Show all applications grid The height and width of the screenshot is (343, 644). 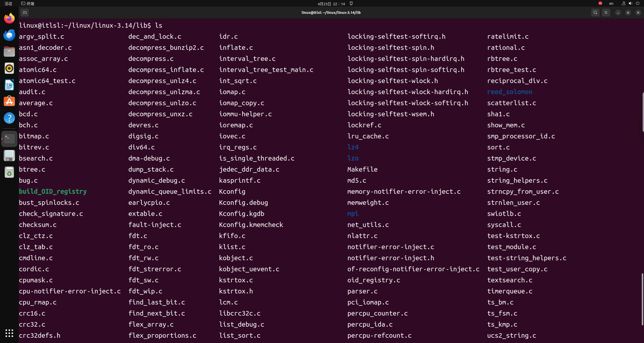coord(9,333)
